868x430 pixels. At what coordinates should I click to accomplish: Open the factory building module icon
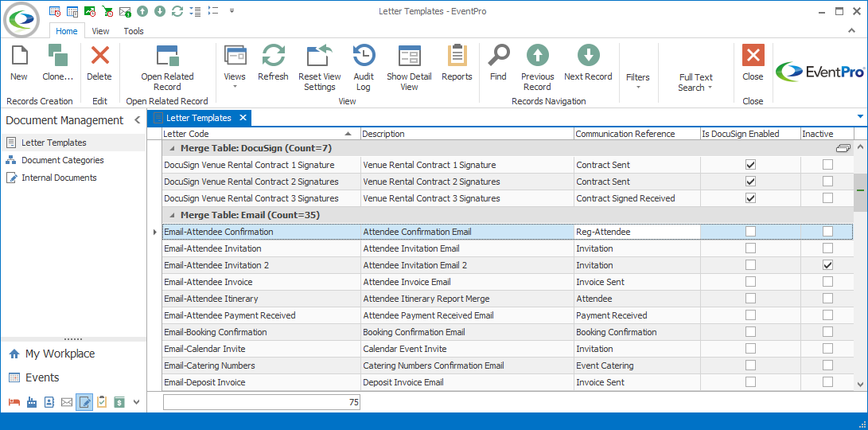coord(31,402)
